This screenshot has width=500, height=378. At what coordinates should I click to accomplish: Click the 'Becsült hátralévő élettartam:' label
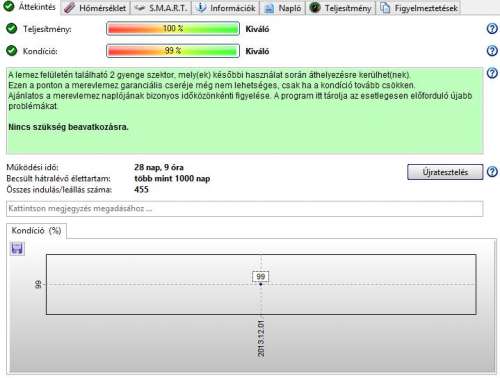click(x=58, y=179)
